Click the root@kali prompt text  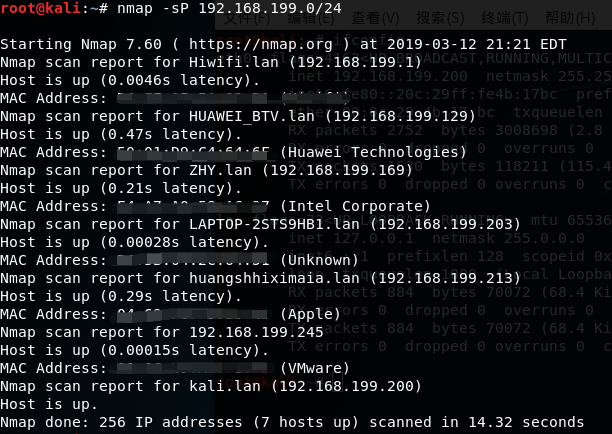(39, 8)
